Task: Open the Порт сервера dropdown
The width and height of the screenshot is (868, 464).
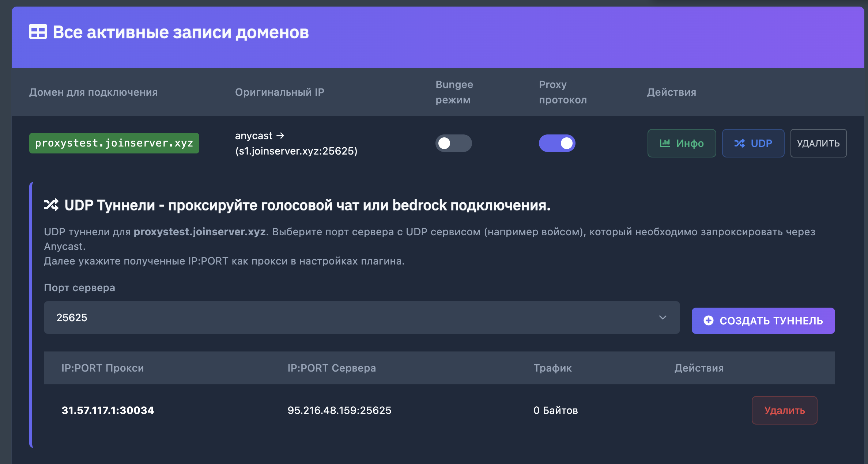Action: tap(361, 317)
